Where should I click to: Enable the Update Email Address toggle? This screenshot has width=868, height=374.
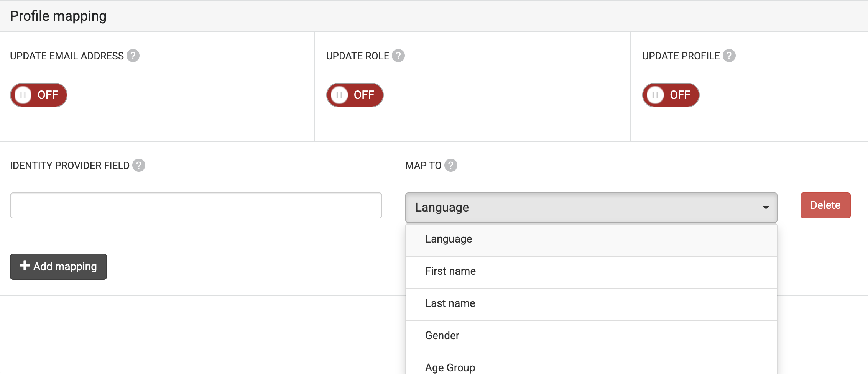click(39, 95)
